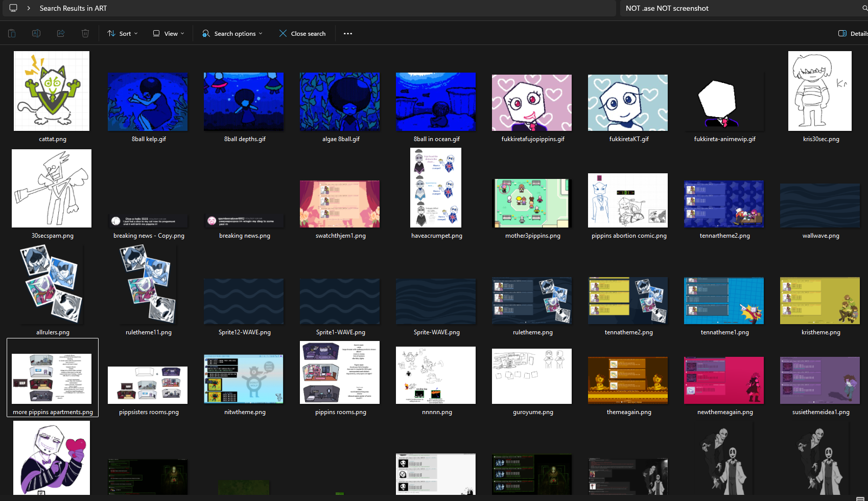Select the kris30sec.png thumbnail
Viewport: 868px width, 501px height.
pyautogui.click(x=820, y=91)
